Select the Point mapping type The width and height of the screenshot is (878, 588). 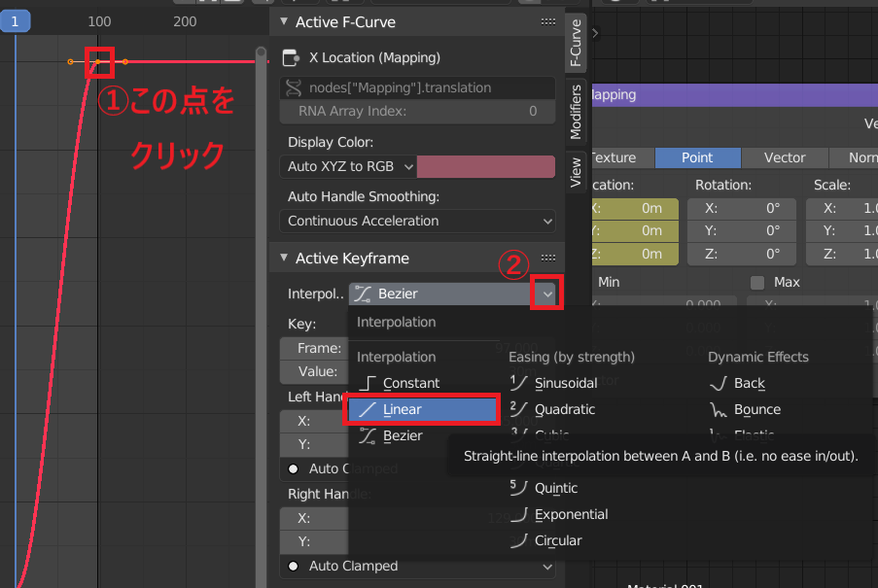click(x=698, y=157)
